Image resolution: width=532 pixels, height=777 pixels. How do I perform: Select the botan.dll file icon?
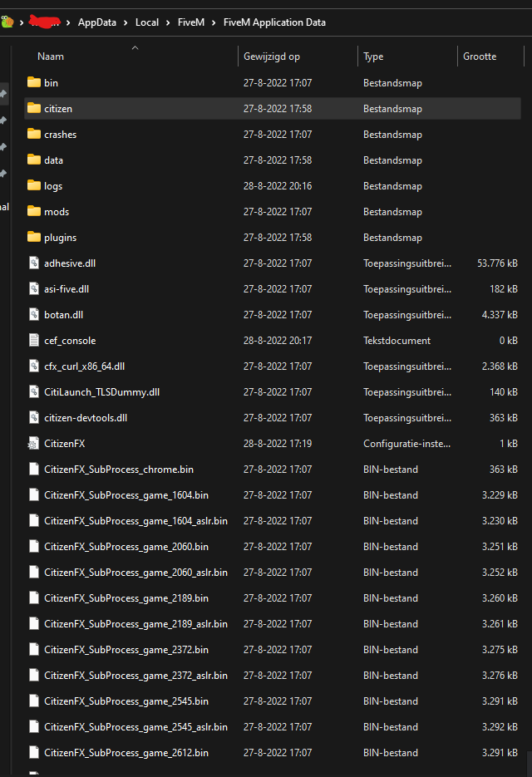click(34, 314)
